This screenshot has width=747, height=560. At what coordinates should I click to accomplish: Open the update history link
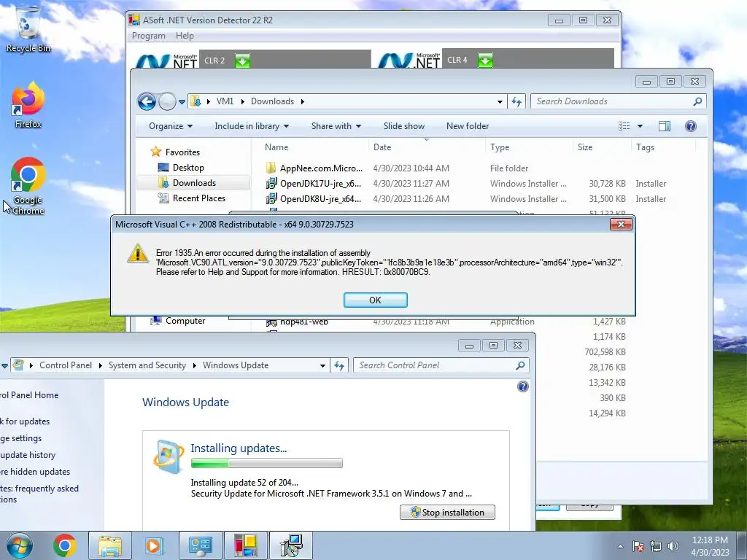click(x=28, y=455)
